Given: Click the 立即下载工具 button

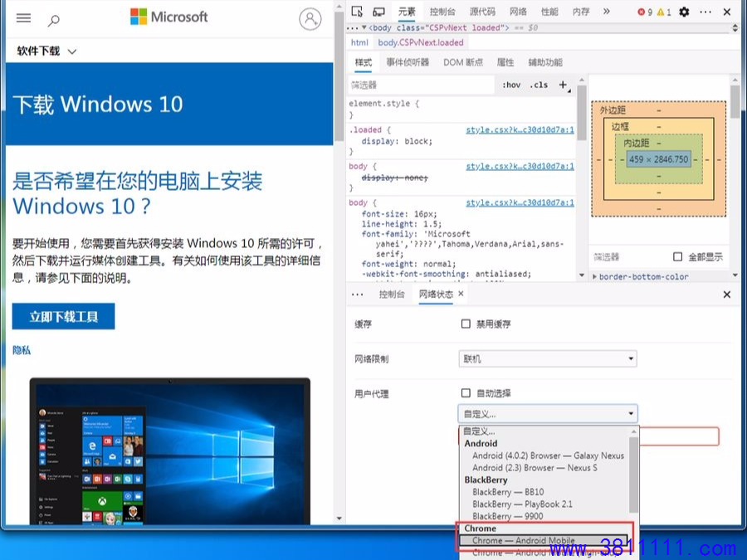Looking at the screenshot, I should point(63,316).
